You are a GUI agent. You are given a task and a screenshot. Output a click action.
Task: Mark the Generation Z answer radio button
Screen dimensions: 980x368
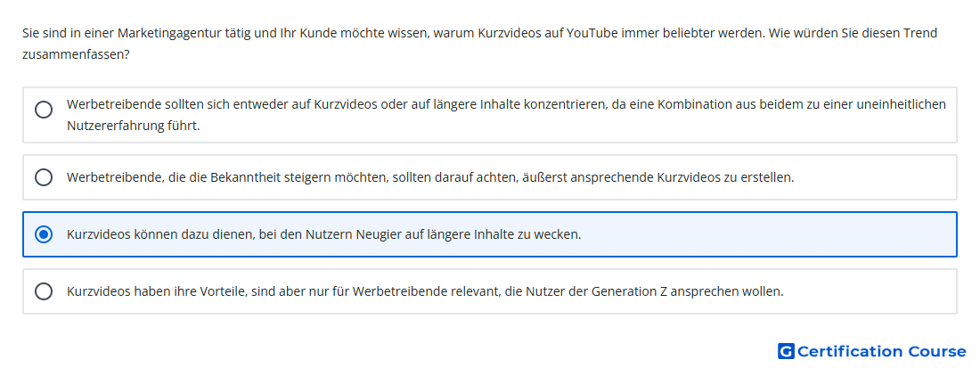(44, 291)
